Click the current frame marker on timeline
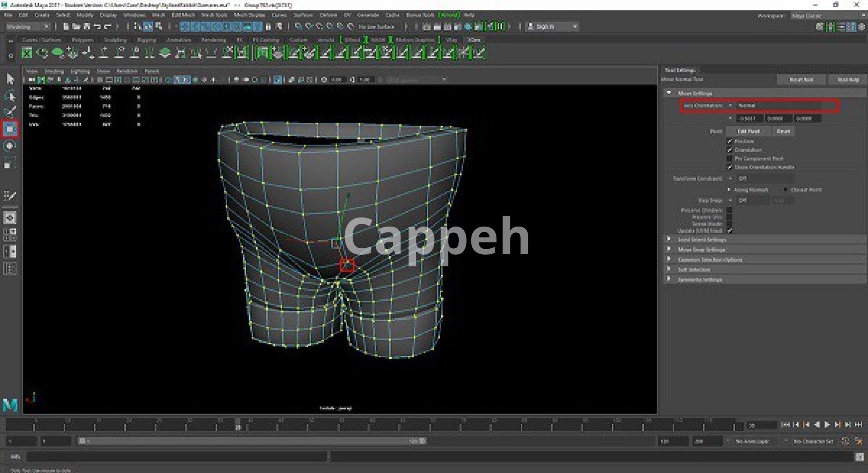The image size is (868, 473). (238, 425)
